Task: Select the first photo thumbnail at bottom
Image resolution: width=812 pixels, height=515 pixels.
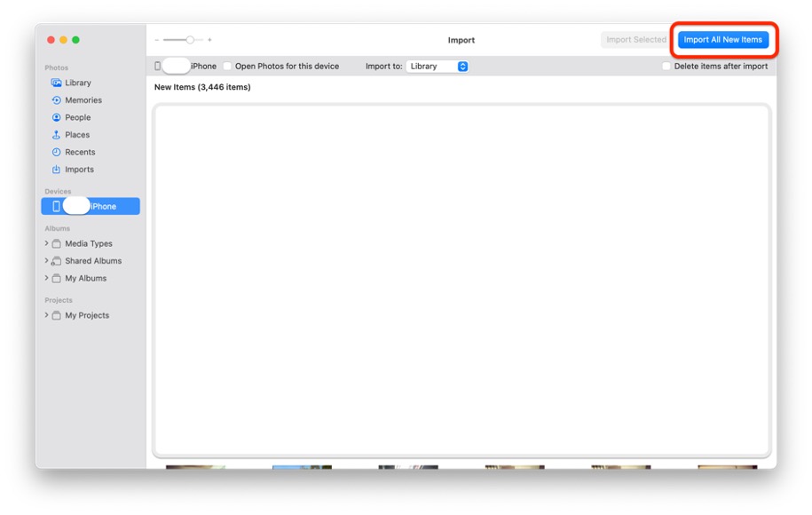Action: pyautogui.click(x=195, y=466)
